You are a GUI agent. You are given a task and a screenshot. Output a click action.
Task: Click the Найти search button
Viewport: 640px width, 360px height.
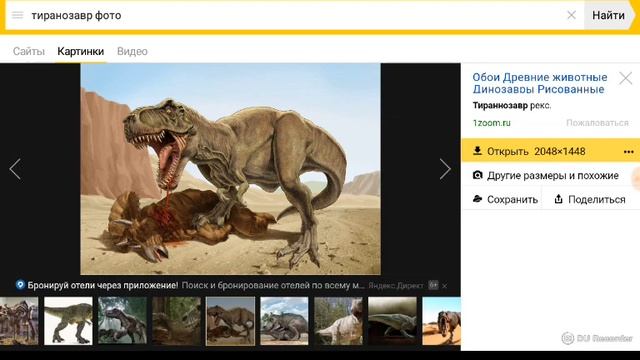(608, 15)
